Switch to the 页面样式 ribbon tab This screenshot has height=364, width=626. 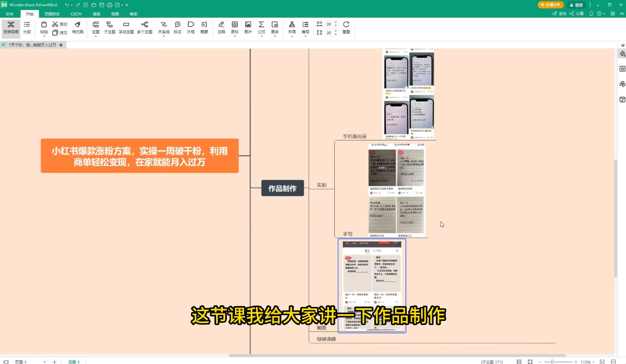(x=53, y=13)
